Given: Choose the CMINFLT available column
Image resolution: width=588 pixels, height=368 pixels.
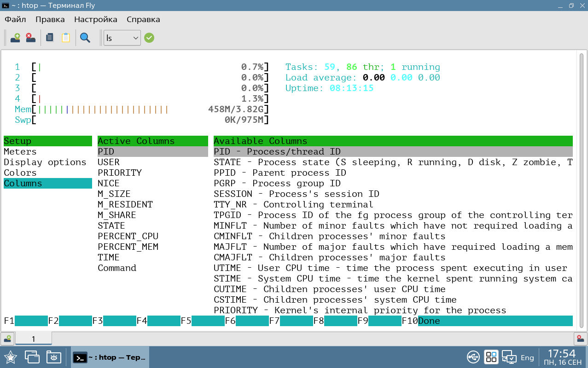Looking at the screenshot, I should tap(393, 236).
